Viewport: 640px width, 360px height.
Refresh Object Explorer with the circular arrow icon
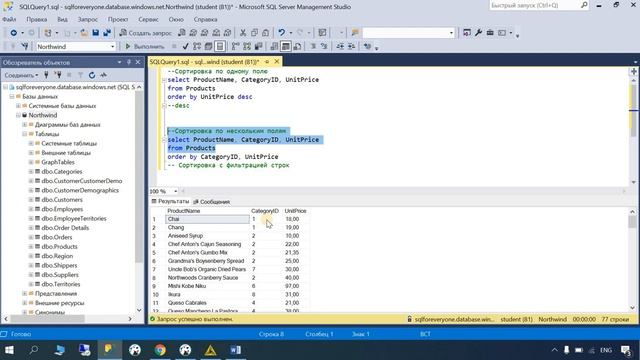92,75
